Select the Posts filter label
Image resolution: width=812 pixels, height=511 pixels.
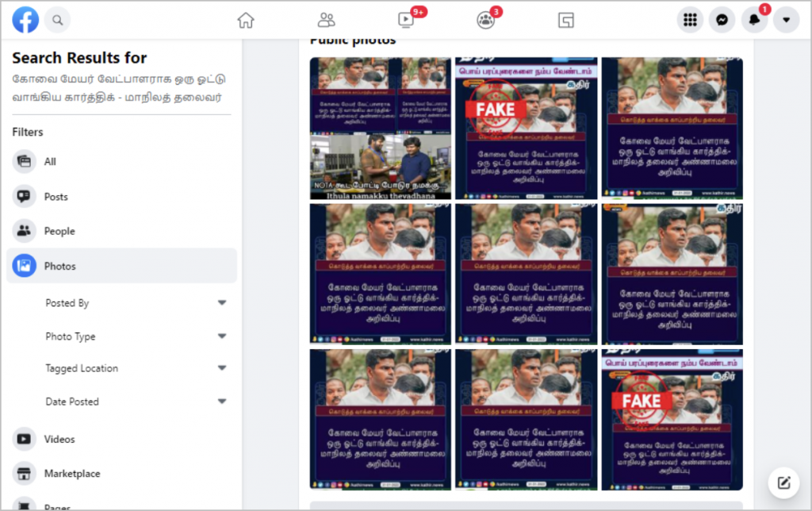(x=56, y=197)
